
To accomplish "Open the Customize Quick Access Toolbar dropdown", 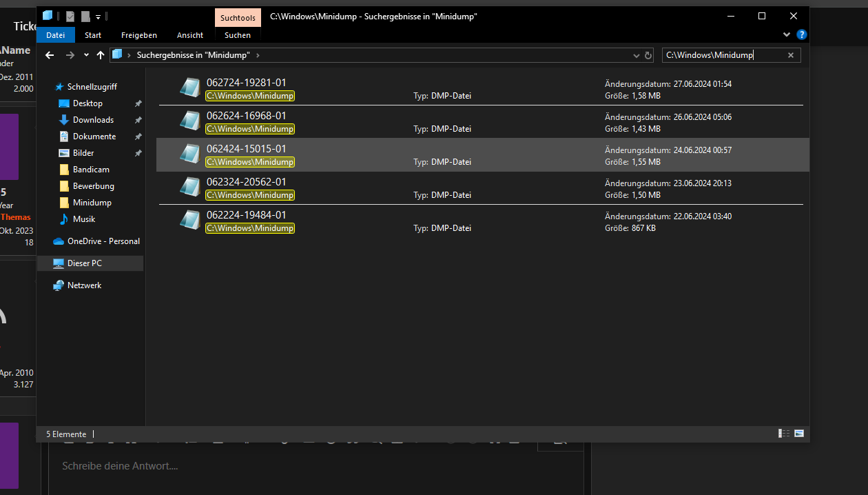I will (98, 16).
